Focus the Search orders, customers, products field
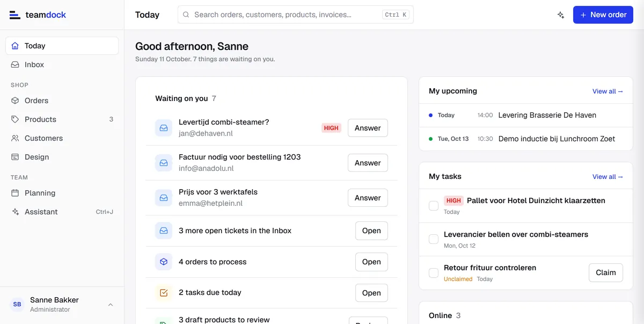Viewport: 644px width, 324px height. tap(296, 15)
